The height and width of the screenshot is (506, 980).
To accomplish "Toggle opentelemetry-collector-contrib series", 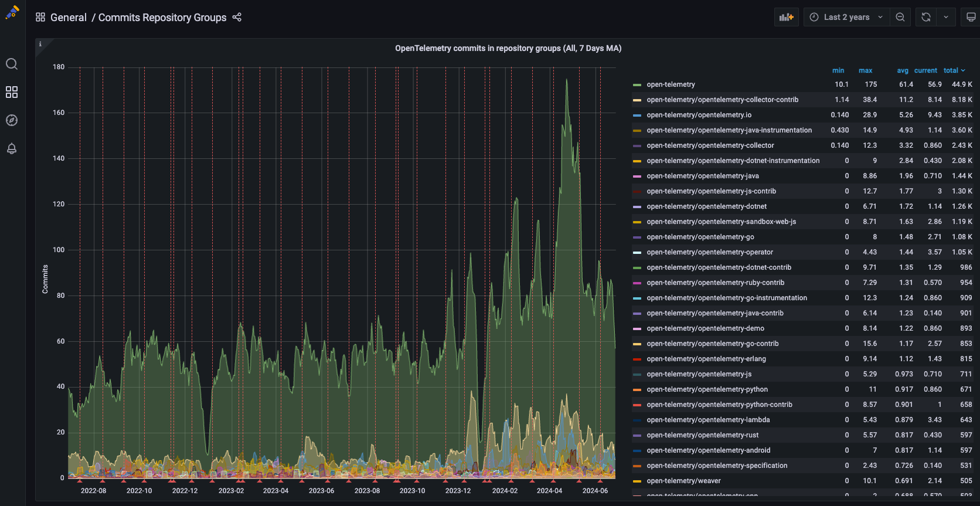I will pos(722,100).
